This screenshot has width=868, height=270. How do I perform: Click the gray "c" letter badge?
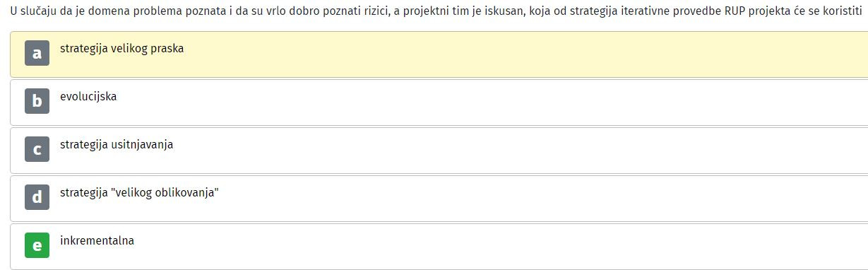point(37,149)
